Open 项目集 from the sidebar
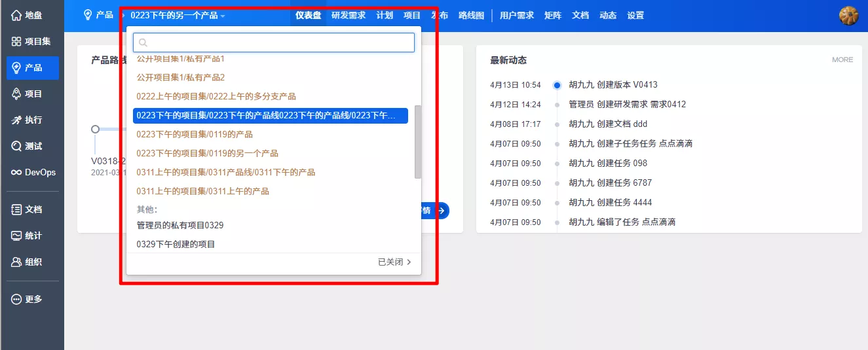The width and height of the screenshot is (868, 350). (x=17, y=42)
